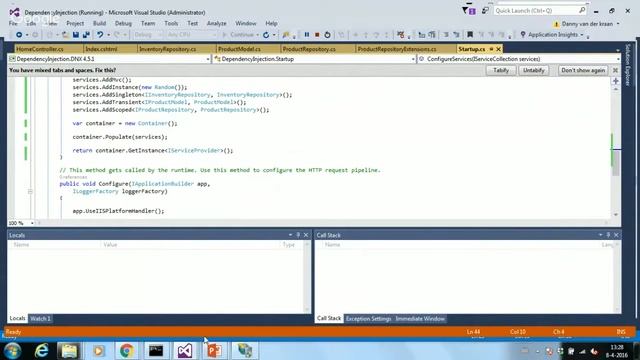Click the Don't show again button
Viewport: 640px width, 360px height.
point(583,70)
